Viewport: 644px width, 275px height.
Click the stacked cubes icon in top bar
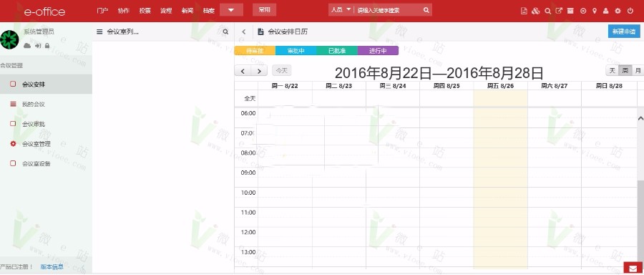tap(535, 11)
